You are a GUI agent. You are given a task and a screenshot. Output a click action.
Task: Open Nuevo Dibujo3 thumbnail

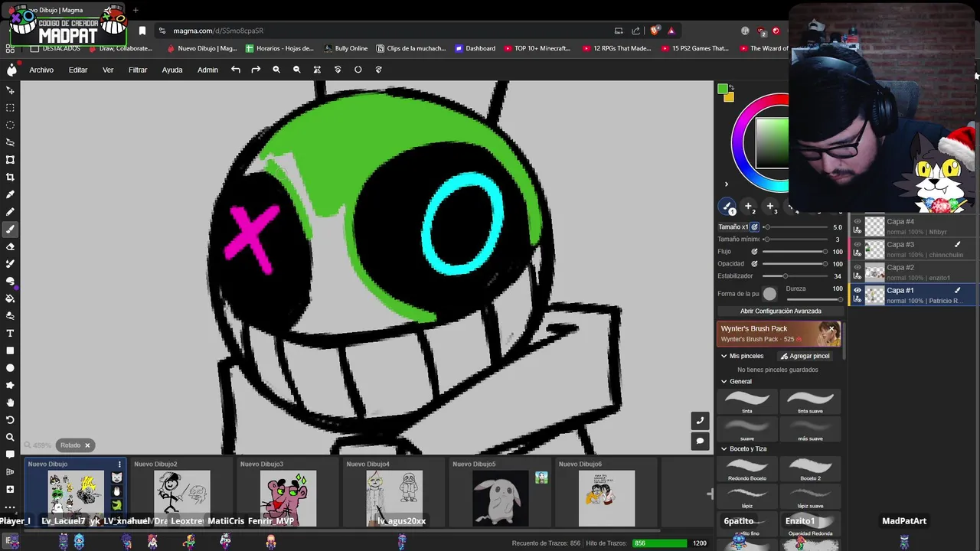[x=288, y=498]
